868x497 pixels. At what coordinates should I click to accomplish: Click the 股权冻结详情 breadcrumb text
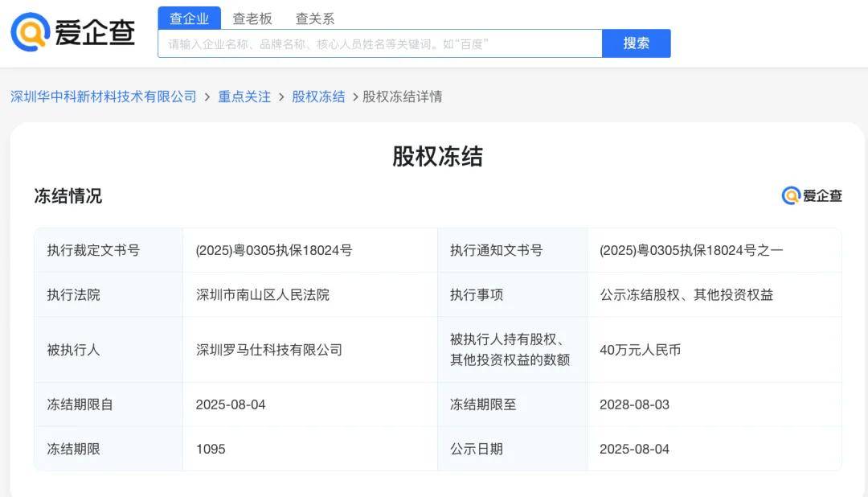click(x=403, y=97)
